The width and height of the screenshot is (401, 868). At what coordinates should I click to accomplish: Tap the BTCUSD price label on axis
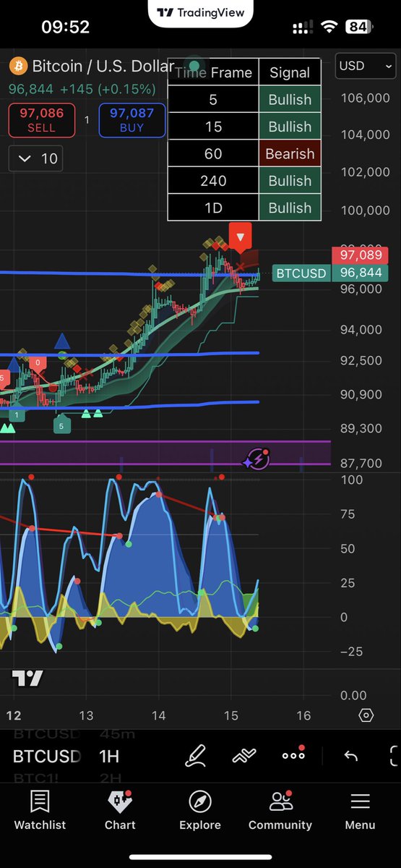pyautogui.click(x=302, y=273)
